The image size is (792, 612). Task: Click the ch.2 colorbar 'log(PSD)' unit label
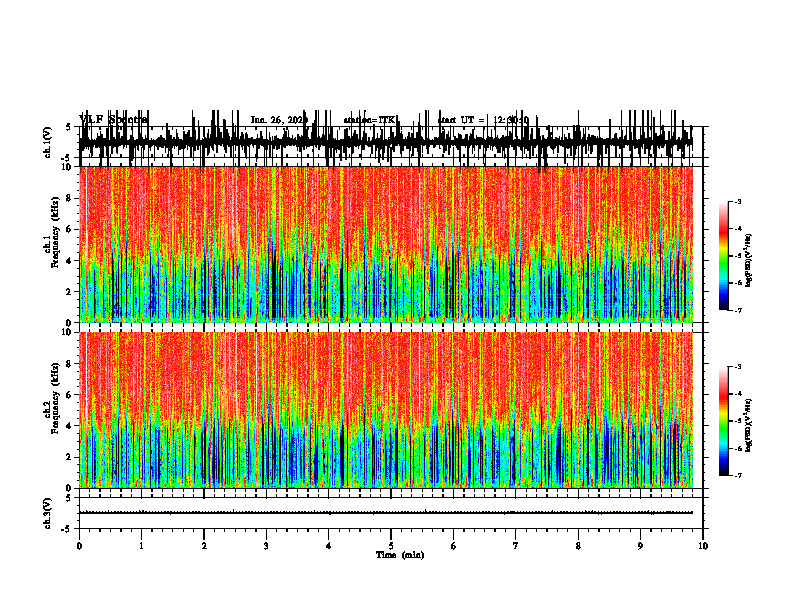pyautogui.click(x=748, y=425)
